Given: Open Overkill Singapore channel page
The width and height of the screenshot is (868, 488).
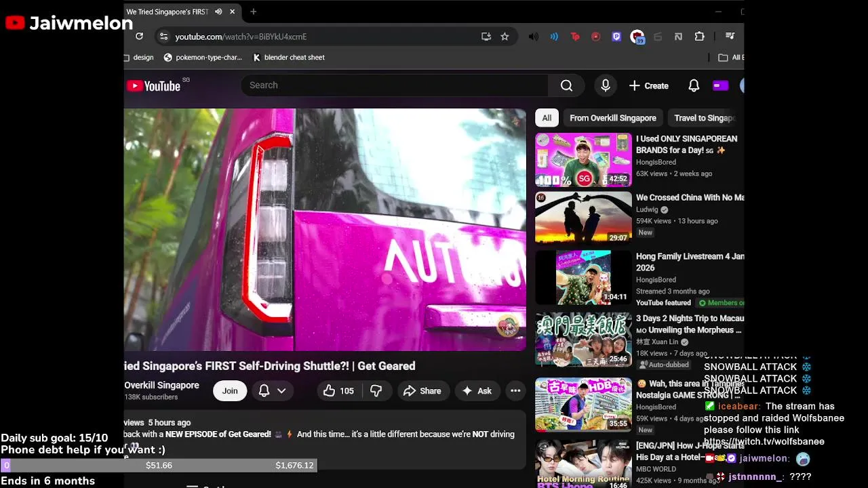Looking at the screenshot, I should pos(161,385).
